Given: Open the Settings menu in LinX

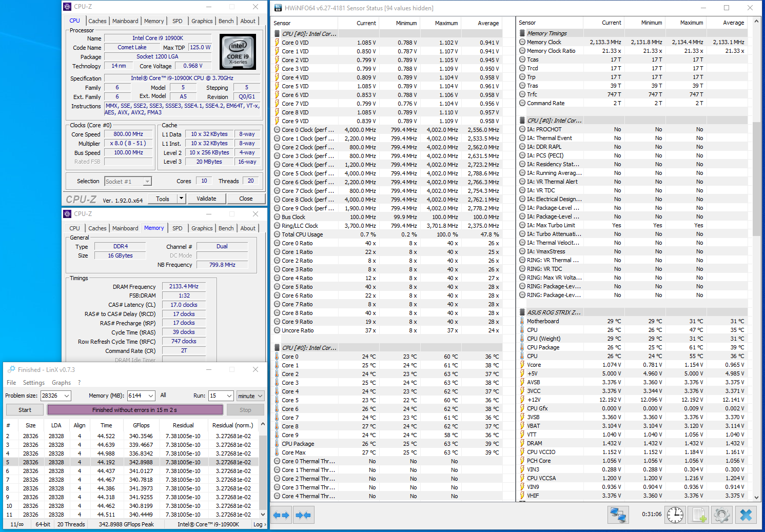Looking at the screenshot, I should [x=34, y=383].
